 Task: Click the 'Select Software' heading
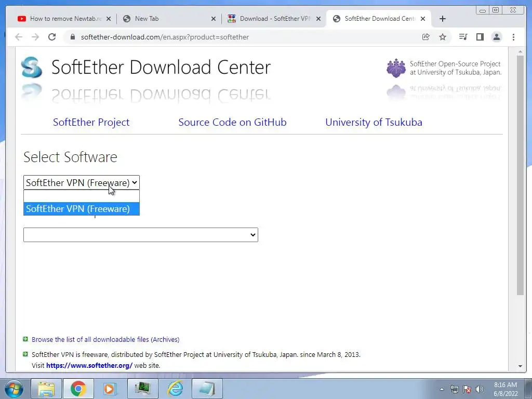coord(70,157)
